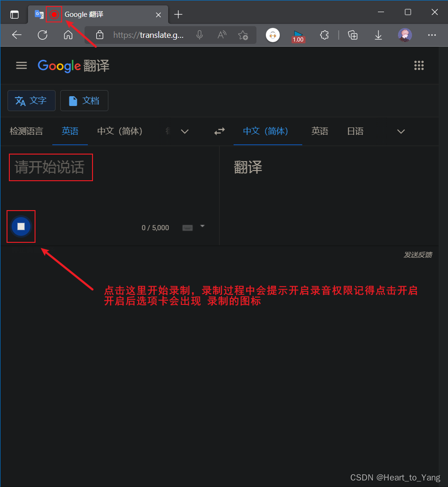Screen dimensions: 448x487
Task: Go back to the previous page in the browser
Action: pyautogui.click(x=17, y=35)
